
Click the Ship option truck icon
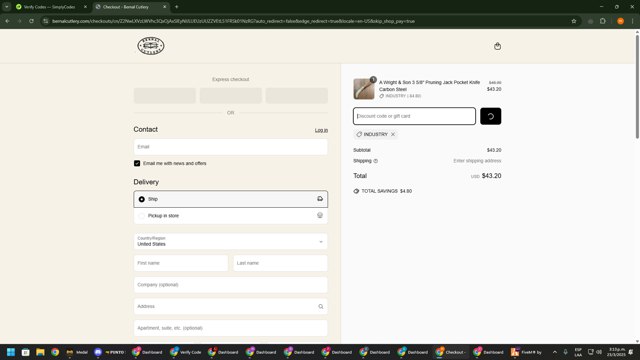coord(320,199)
